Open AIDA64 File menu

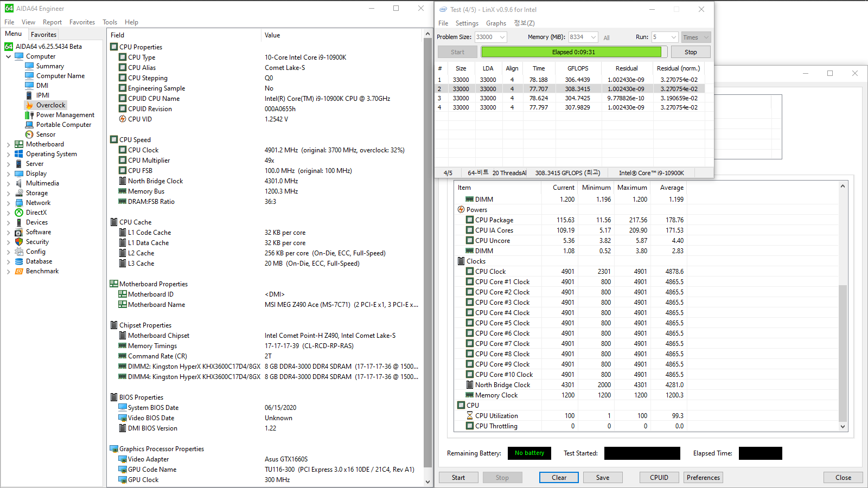click(9, 22)
